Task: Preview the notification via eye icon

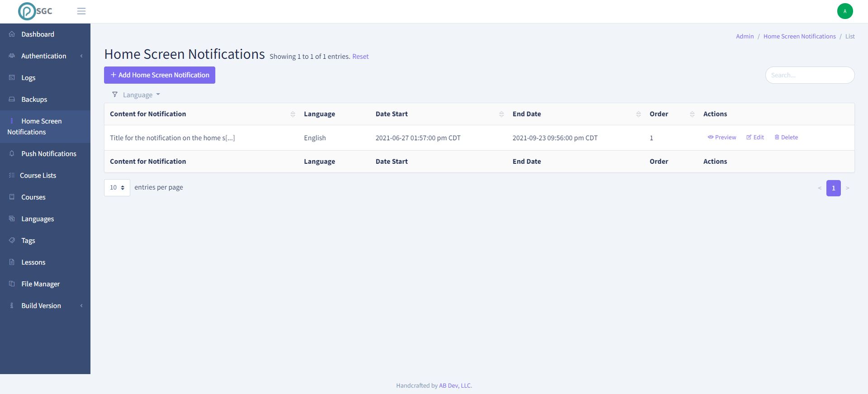Action: click(711, 138)
